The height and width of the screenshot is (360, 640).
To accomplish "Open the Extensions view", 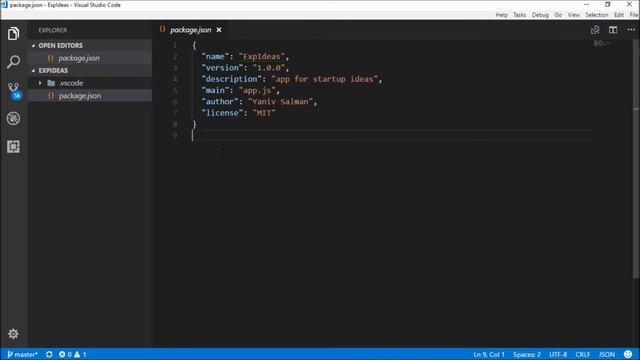I will tap(13, 147).
